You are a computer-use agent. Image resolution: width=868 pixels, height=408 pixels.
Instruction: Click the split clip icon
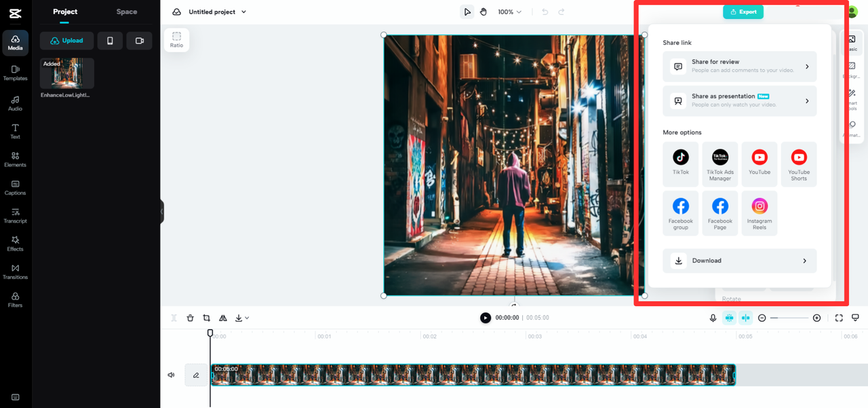click(174, 318)
